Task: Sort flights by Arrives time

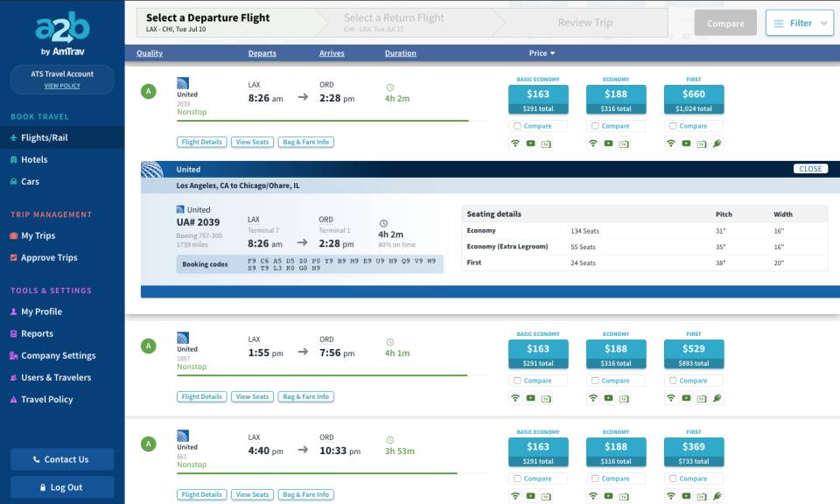Action: [332, 53]
